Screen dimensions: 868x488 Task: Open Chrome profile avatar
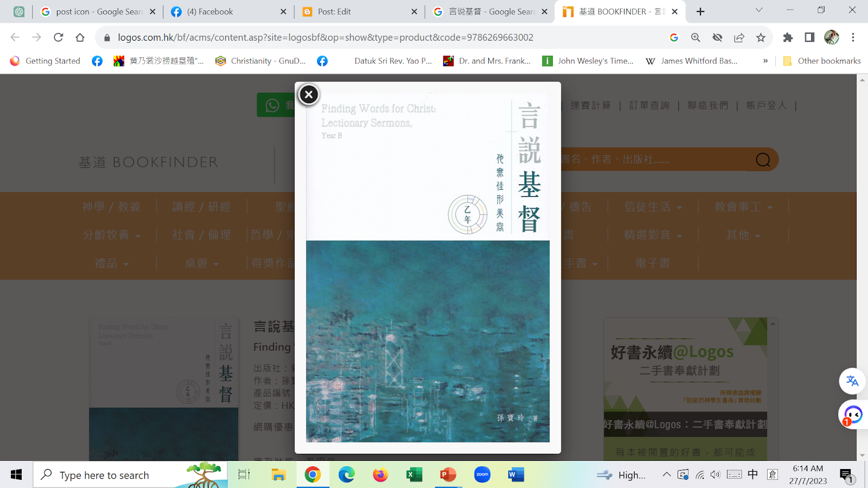[831, 37]
